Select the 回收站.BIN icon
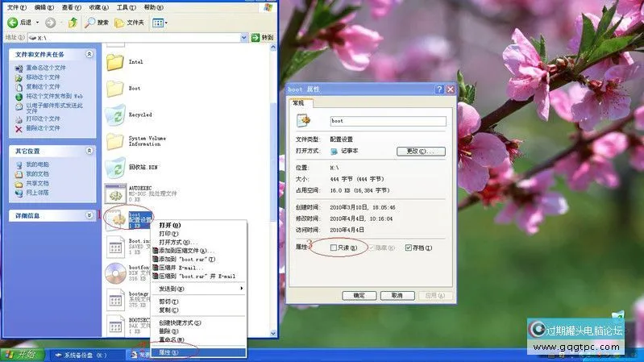The image size is (644, 362). (115, 167)
